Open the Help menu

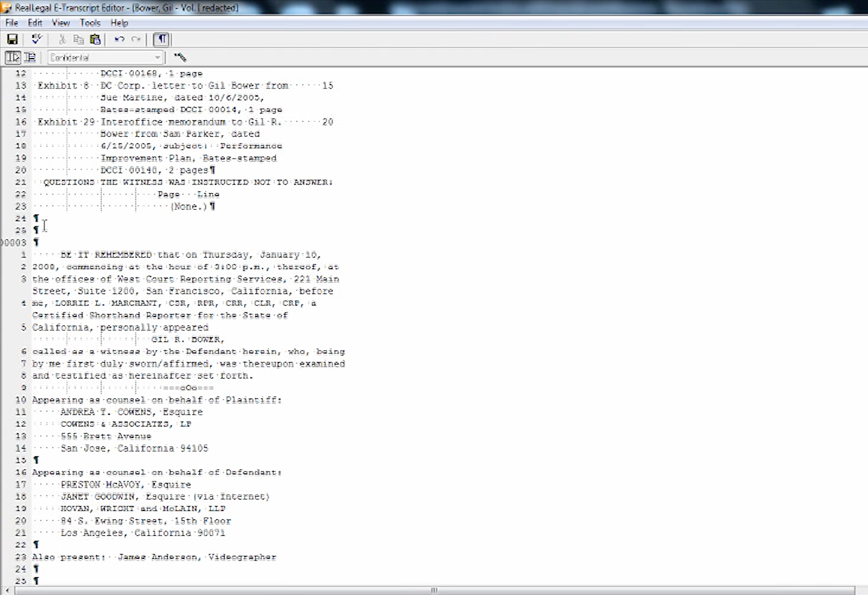[x=119, y=23]
